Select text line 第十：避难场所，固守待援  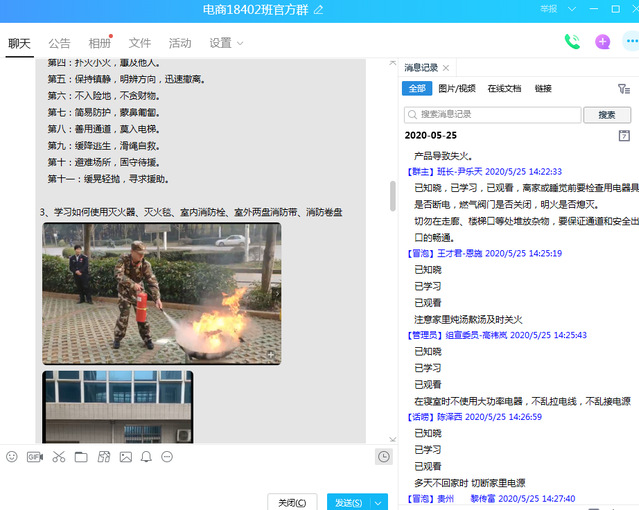pos(104,162)
